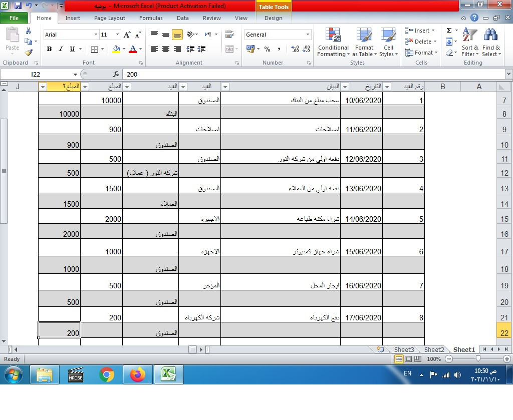Open Sort & Filter menu

point(470,42)
